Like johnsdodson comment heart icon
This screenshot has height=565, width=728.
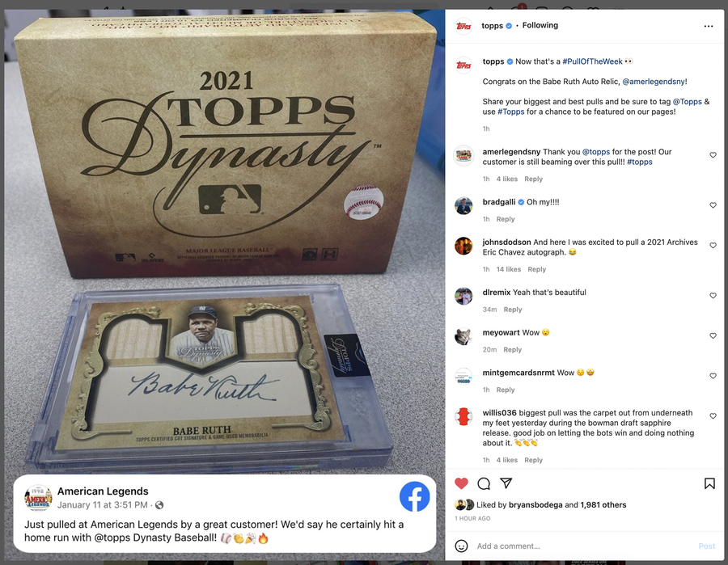[713, 246]
